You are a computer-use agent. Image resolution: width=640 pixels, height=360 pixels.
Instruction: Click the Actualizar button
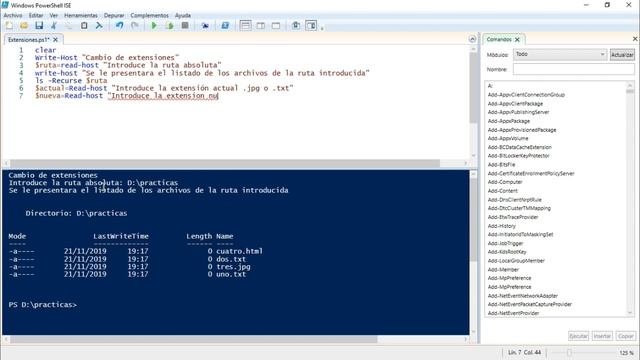(622, 54)
